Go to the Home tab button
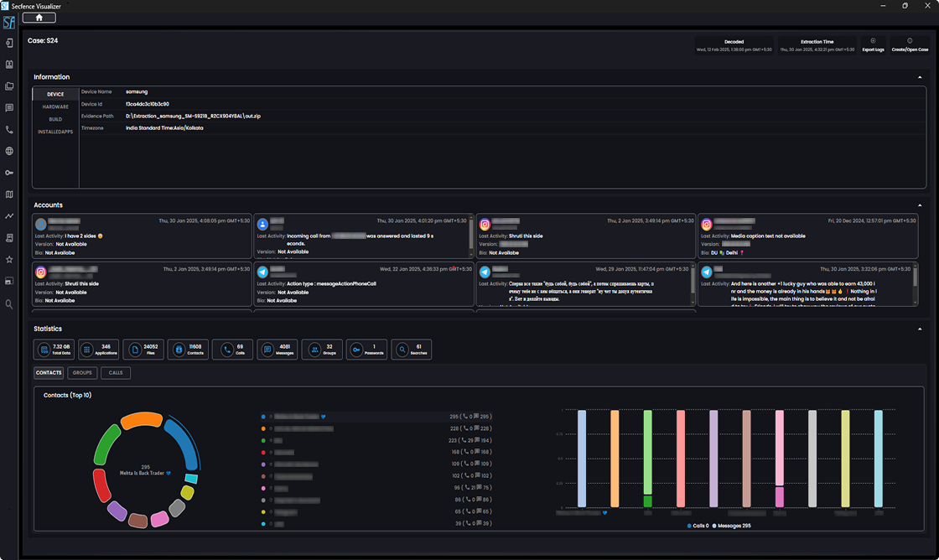939x560 pixels. pyautogui.click(x=39, y=18)
